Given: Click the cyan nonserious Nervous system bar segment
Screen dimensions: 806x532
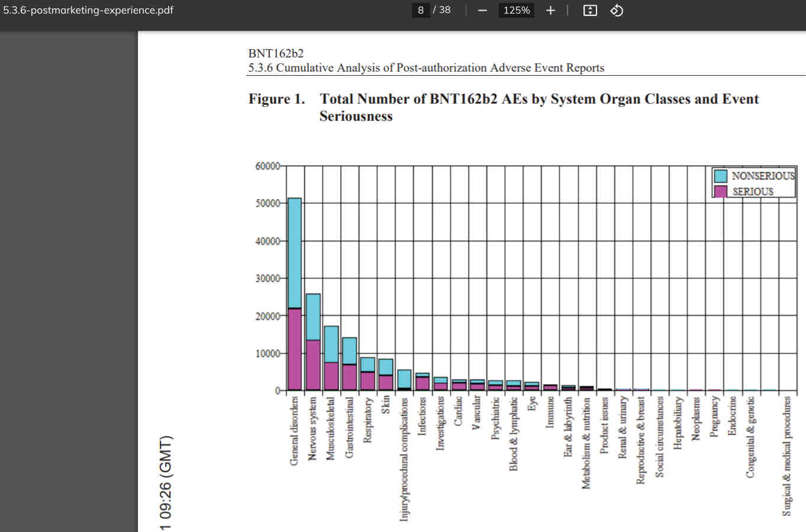Looking at the screenshot, I should click(313, 317).
